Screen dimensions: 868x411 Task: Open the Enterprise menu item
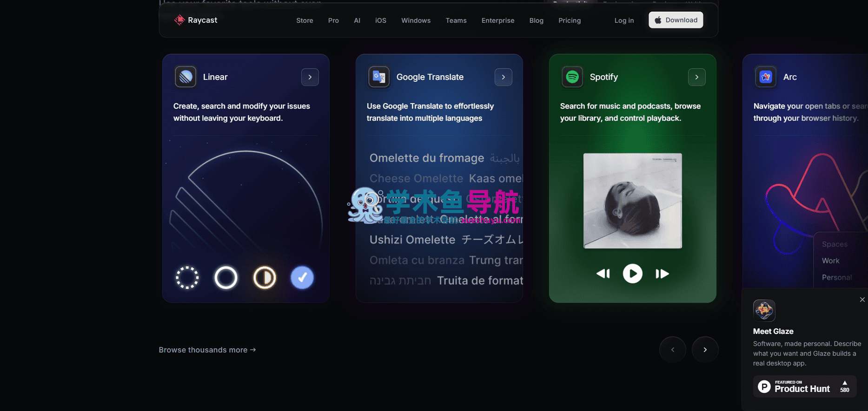point(498,20)
